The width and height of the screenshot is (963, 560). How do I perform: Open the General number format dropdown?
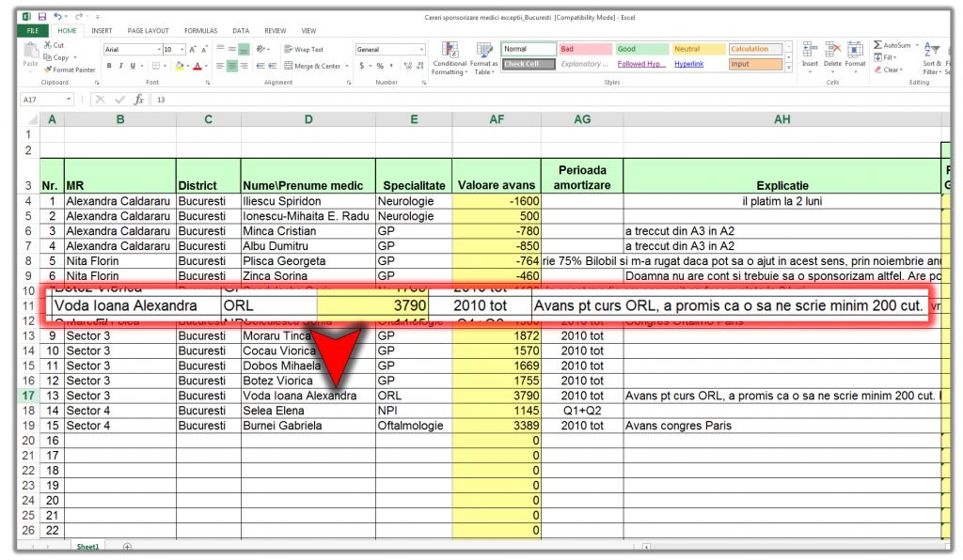(421, 49)
